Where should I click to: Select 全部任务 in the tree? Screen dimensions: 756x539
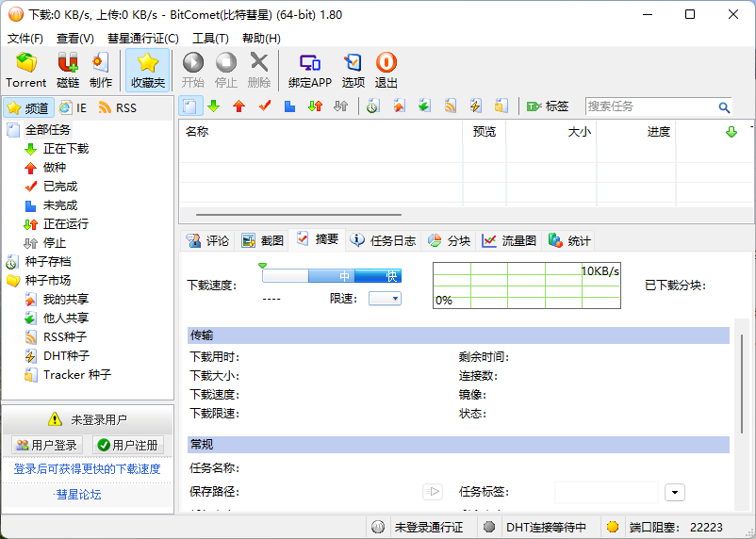pyautogui.click(x=48, y=130)
